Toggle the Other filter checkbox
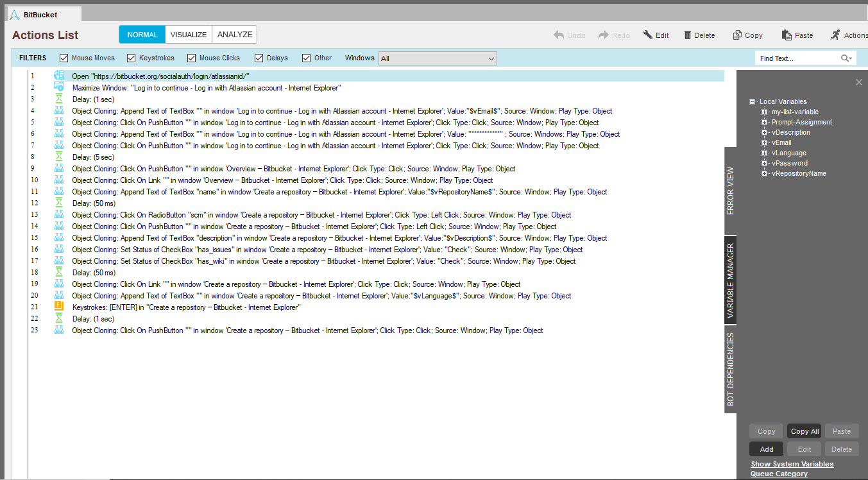This screenshot has height=480, width=868. [x=307, y=58]
